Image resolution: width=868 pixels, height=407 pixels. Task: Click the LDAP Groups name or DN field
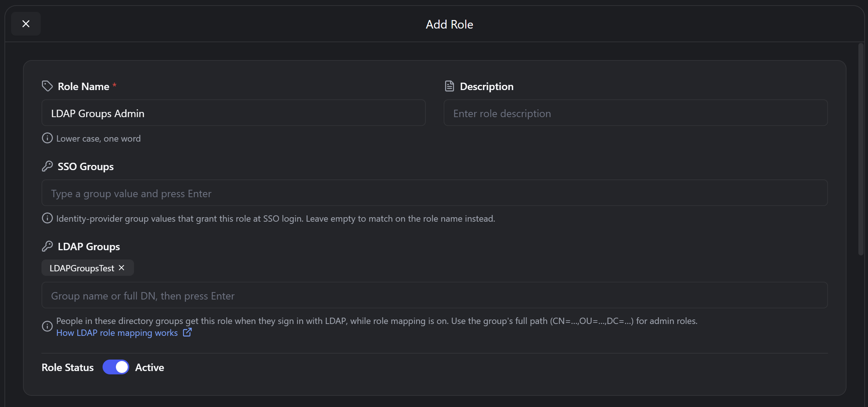click(x=435, y=295)
